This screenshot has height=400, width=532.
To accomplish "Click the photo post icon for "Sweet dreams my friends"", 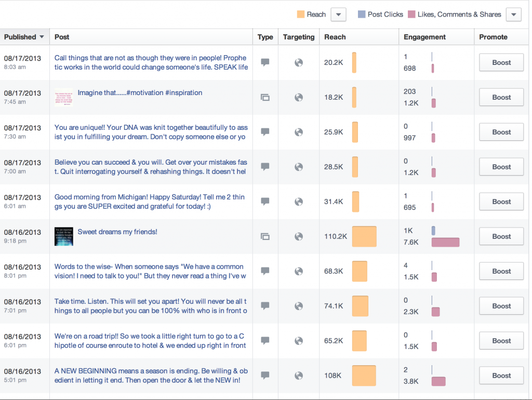I will tap(265, 236).
